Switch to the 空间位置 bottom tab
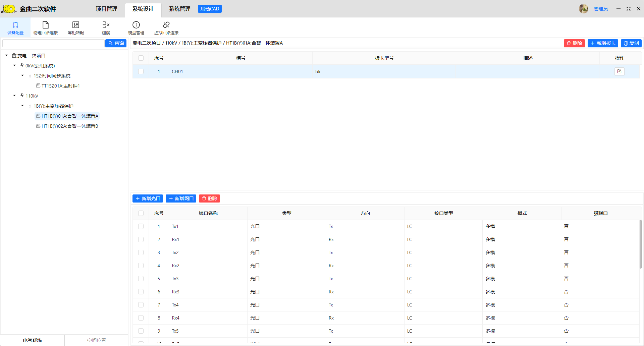Screen dimensions: 644x346 [97, 340]
